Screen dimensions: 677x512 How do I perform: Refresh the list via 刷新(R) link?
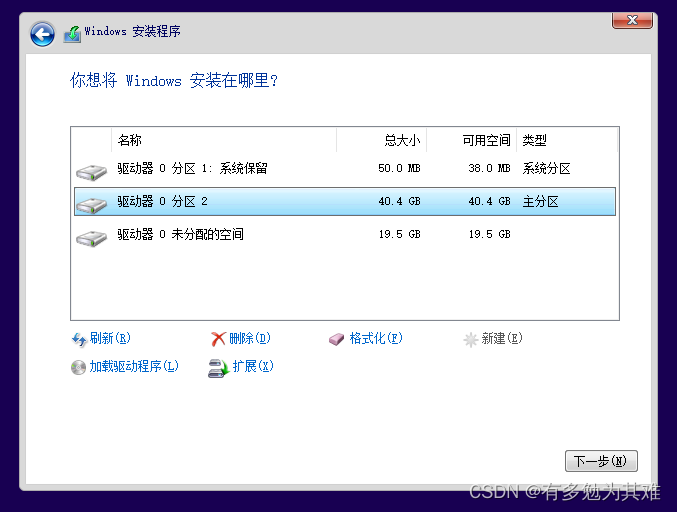110,338
